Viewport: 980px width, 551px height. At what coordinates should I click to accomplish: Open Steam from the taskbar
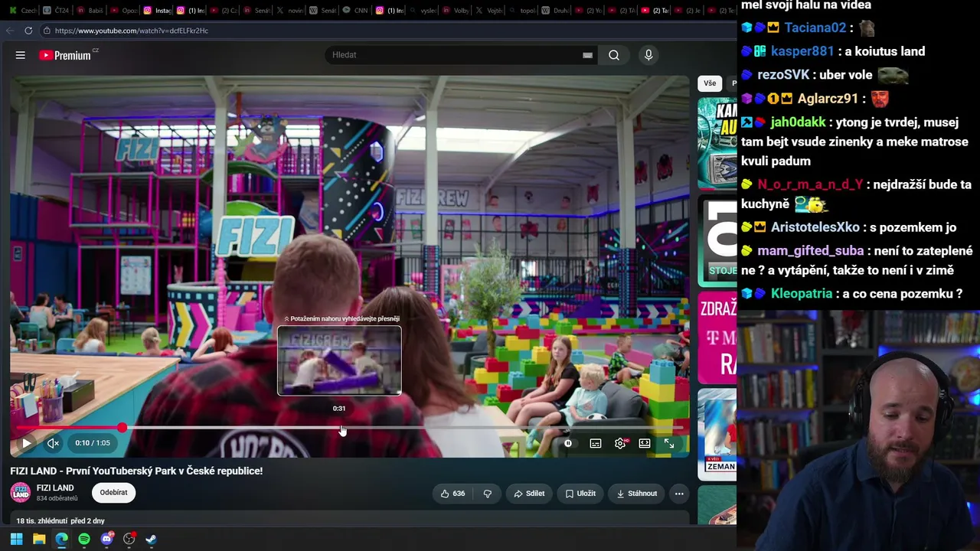[x=152, y=539]
